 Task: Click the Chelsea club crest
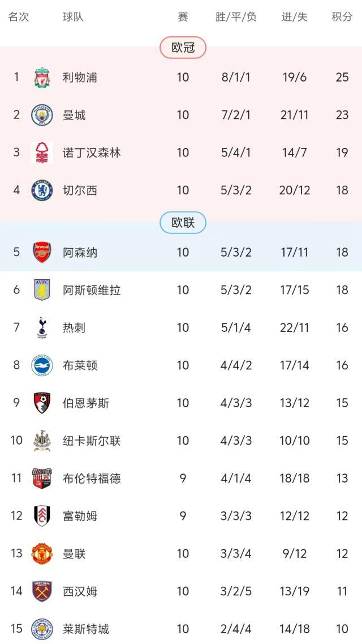pyautogui.click(x=42, y=190)
